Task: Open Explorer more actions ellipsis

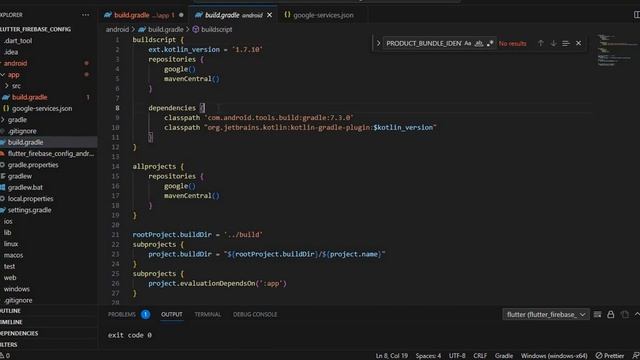Action: (85, 15)
